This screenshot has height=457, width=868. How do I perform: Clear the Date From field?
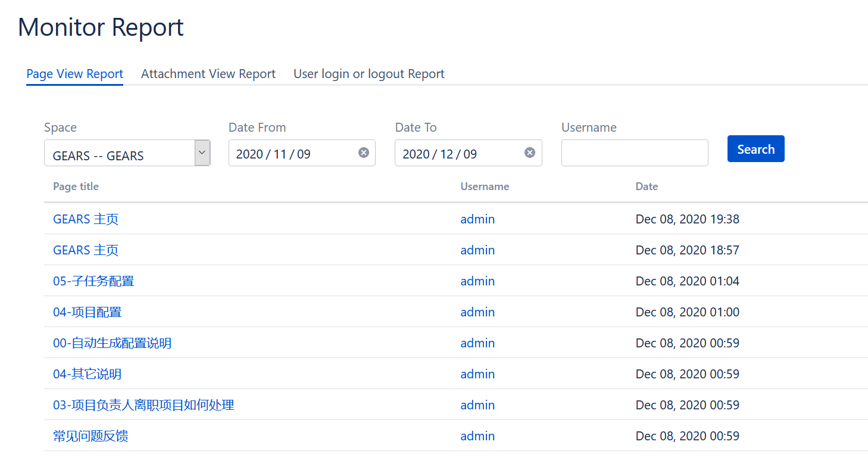click(x=363, y=153)
